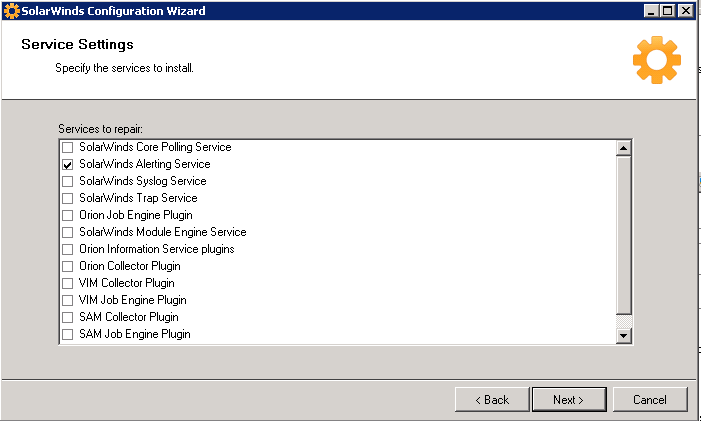Select the Orion Job Engine Plugin checkbox
The image size is (701, 421).
[68, 215]
